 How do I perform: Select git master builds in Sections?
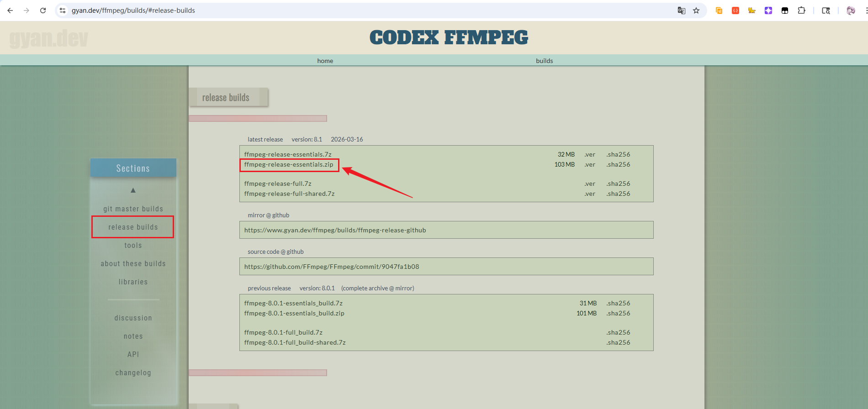coord(133,209)
